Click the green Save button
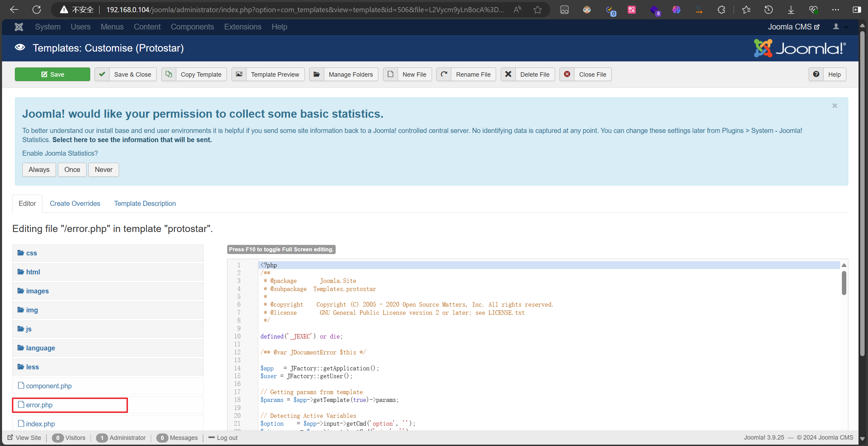The height and width of the screenshot is (446, 868). tap(53, 74)
